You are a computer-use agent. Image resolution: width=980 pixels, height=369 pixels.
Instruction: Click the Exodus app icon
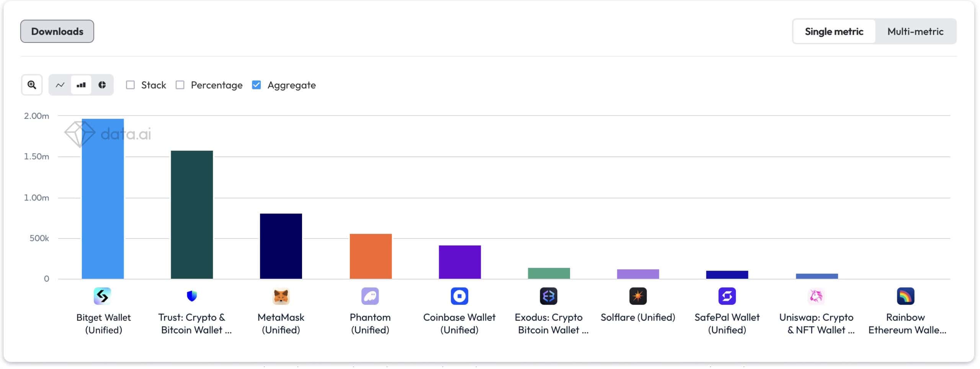[x=549, y=296]
